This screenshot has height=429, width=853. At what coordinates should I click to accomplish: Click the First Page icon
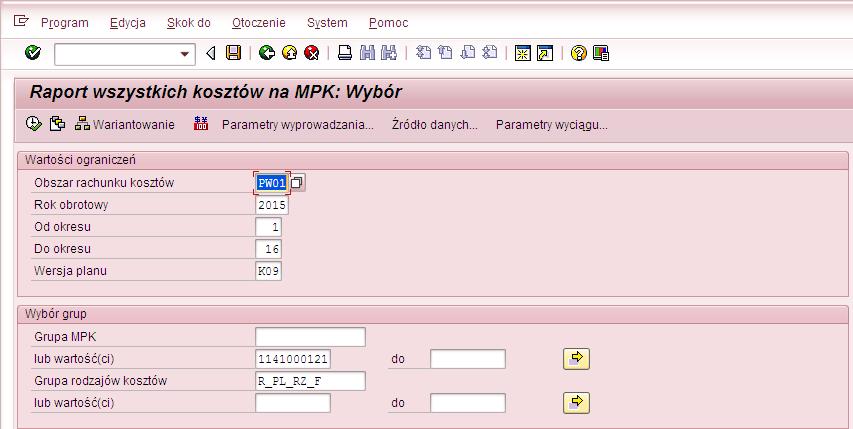[x=423, y=53]
